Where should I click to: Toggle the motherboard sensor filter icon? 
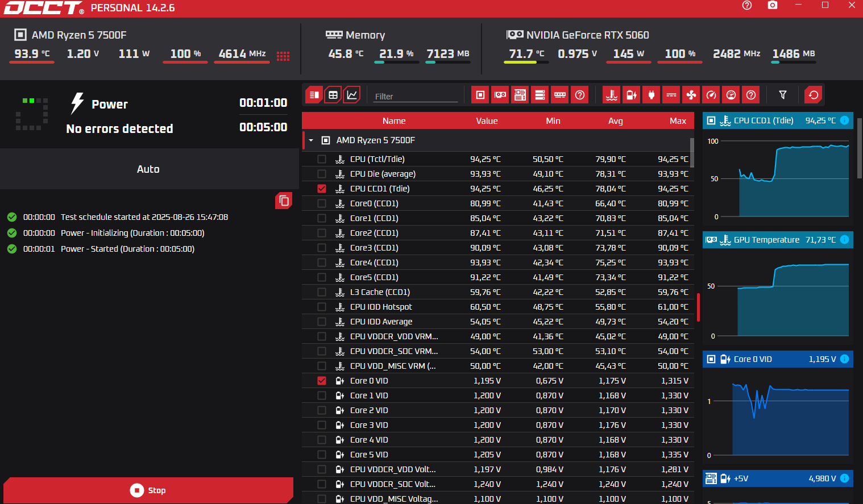tap(520, 95)
